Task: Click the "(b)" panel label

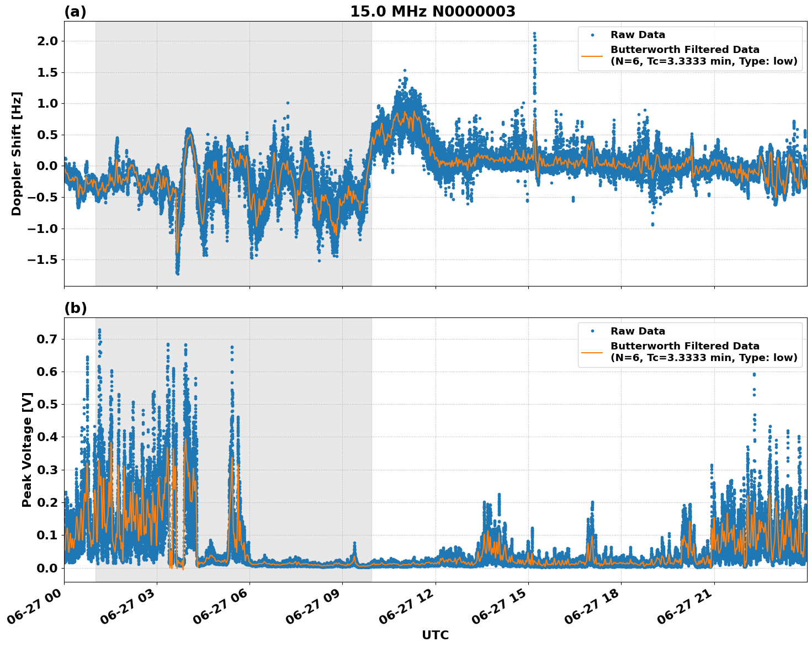Action: point(75,308)
